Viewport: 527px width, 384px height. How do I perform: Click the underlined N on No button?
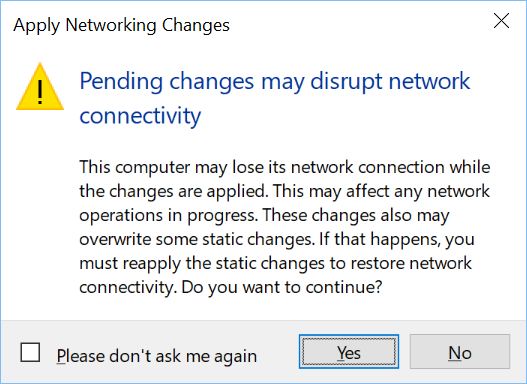[454, 353]
